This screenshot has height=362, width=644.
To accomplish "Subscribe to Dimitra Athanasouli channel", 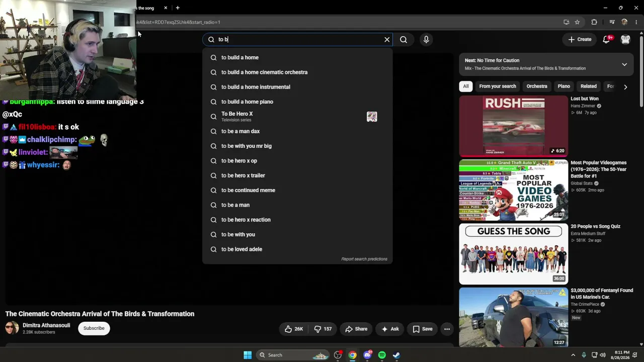I will point(94,328).
